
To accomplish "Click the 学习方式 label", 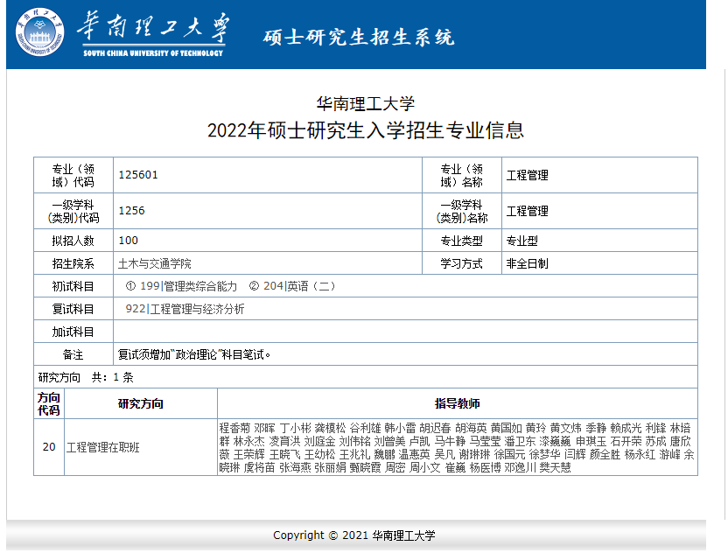I will click(x=461, y=263).
